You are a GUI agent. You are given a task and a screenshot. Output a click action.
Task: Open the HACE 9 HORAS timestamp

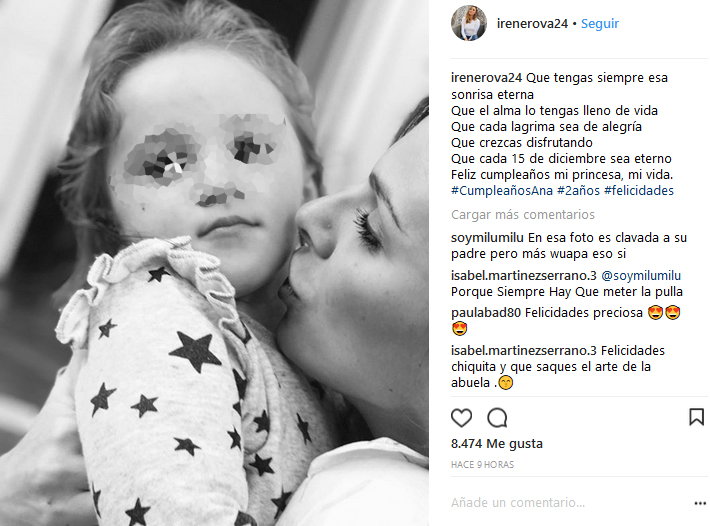tap(482, 464)
